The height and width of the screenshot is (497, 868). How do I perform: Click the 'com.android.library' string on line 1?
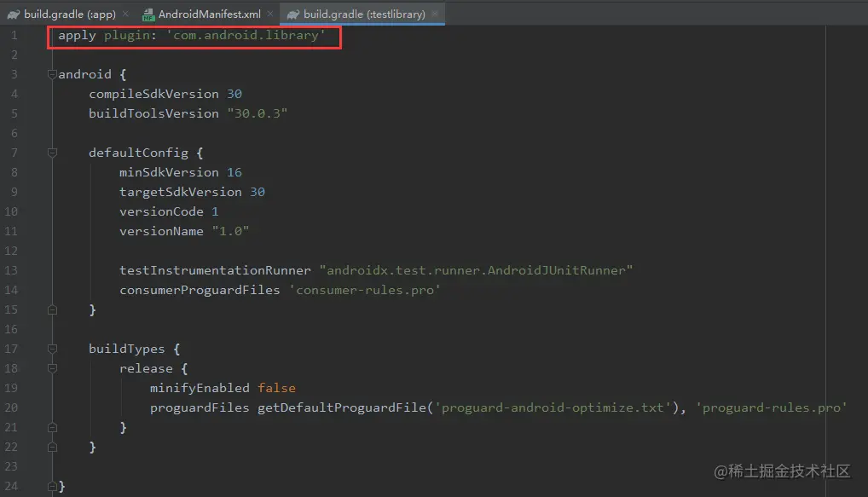click(246, 36)
